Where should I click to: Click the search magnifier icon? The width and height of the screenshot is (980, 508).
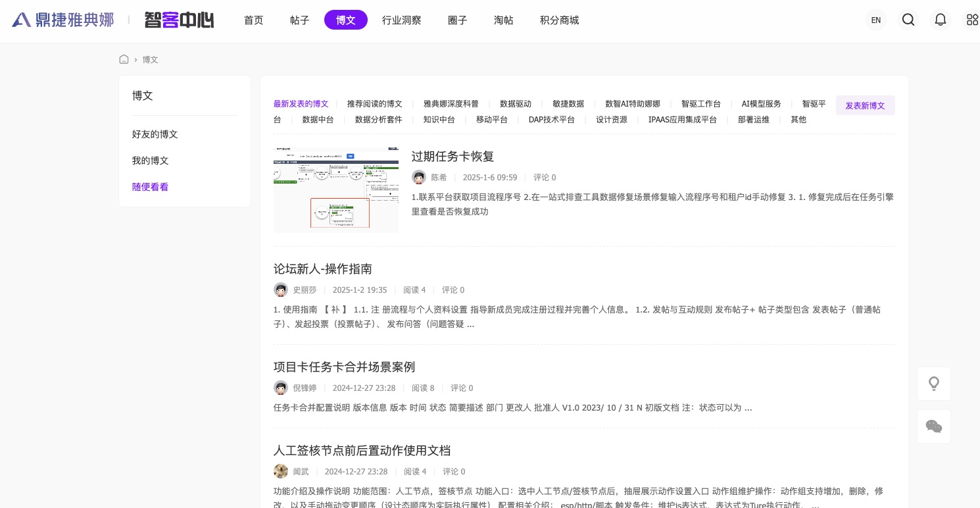pyautogui.click(x=908, y=20)
